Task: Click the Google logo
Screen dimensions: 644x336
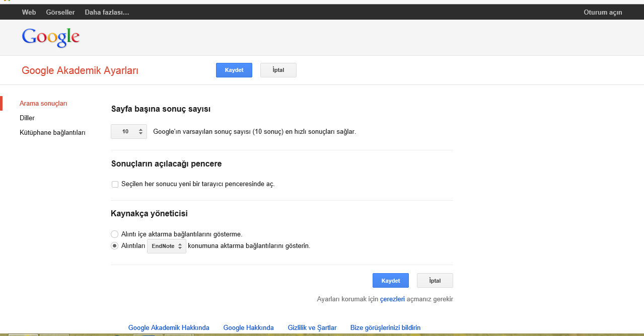Action: [x=51, y=37]
